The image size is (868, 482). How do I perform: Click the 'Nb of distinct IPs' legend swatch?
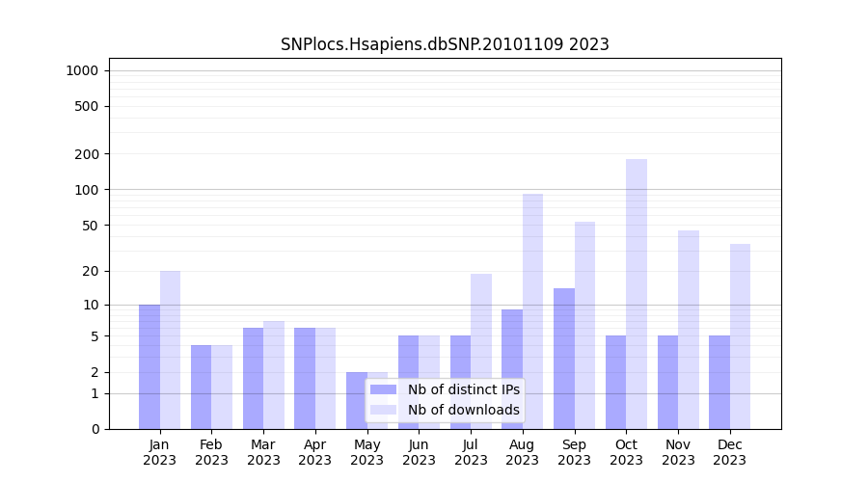click(383, 389)
